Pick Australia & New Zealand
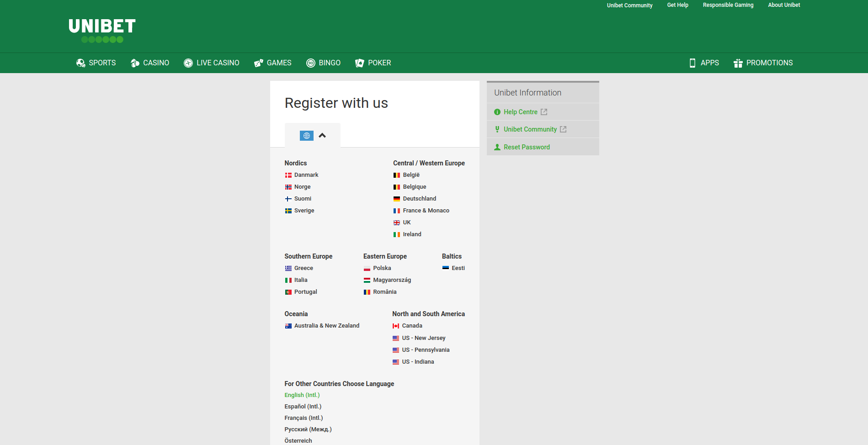The height and width of the screenshot is (445, 868). click(x=326, y=326)
